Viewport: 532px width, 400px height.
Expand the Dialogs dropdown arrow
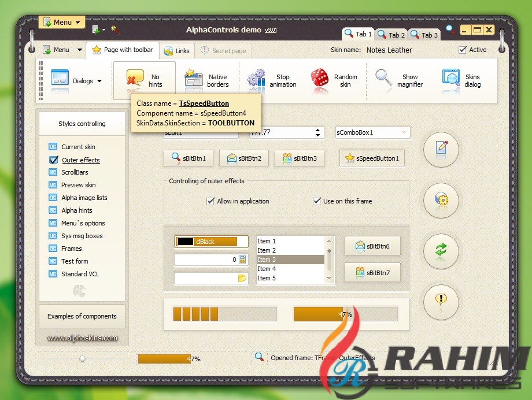click(x=99, y=81)
